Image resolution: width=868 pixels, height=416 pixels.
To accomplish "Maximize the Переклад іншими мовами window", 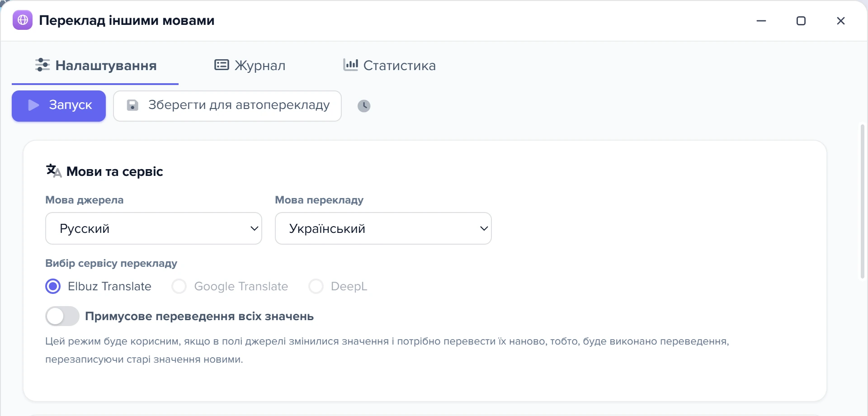I will pyautogui.click(x=801, y=21).
